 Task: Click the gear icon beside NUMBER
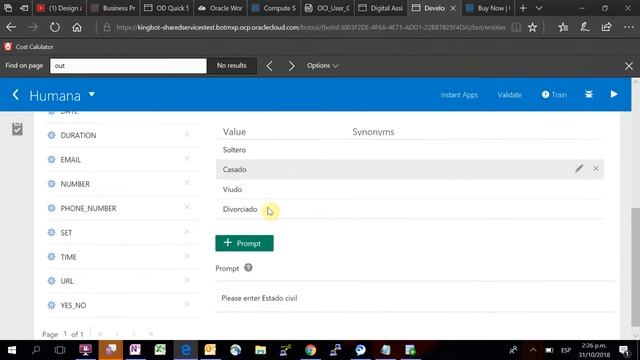(x=51, y=184)
